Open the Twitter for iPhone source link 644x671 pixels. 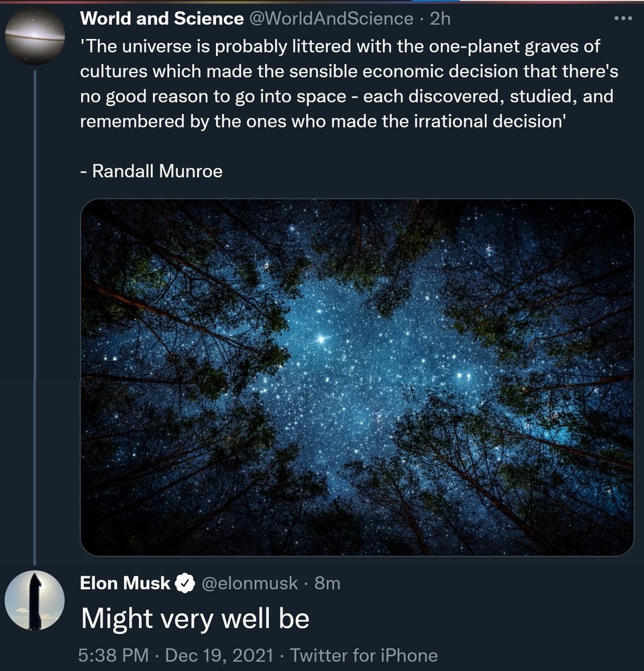tap(364, 655)
